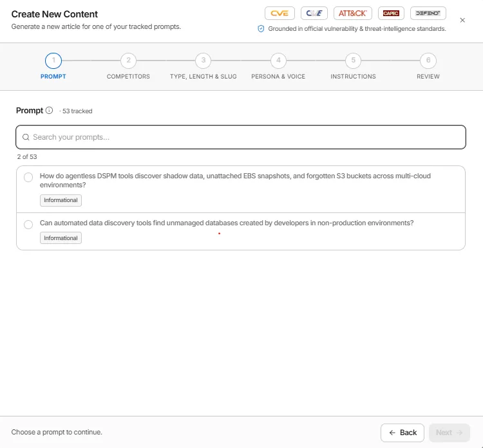The height and width of the screenshot is (448, 483).
Task: Click the 'Grounded in official vulnerability' text
Action: point(357,28)
